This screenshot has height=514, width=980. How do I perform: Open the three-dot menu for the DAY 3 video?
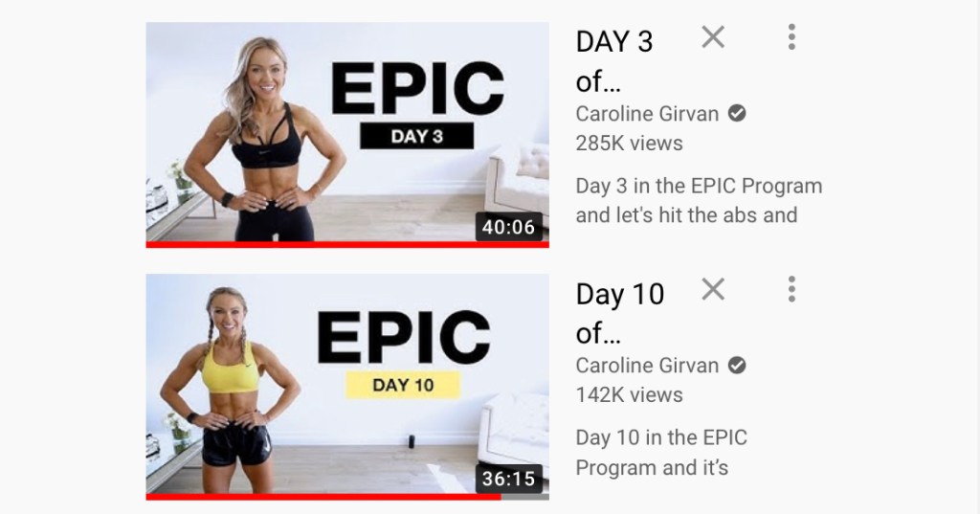coord(791,37)
